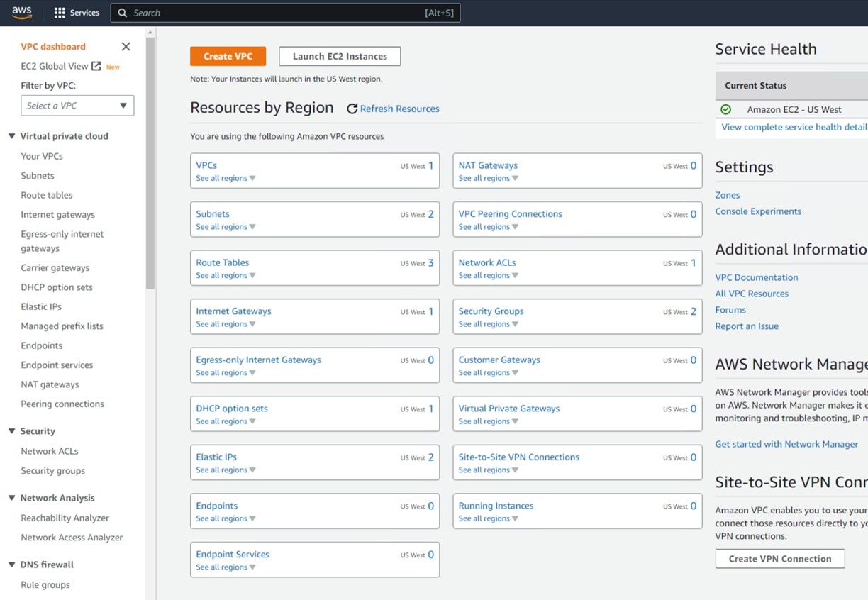This screenshot has height=600, width=868.
Task: Open Rule groups under DNS firewall
Action: pos(45,585)
